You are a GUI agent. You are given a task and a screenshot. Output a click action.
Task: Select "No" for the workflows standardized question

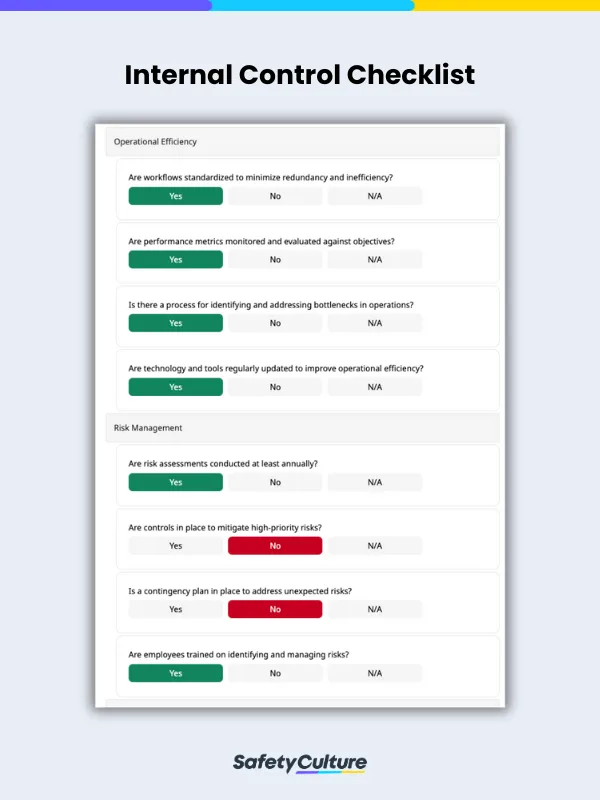[275, 196]
